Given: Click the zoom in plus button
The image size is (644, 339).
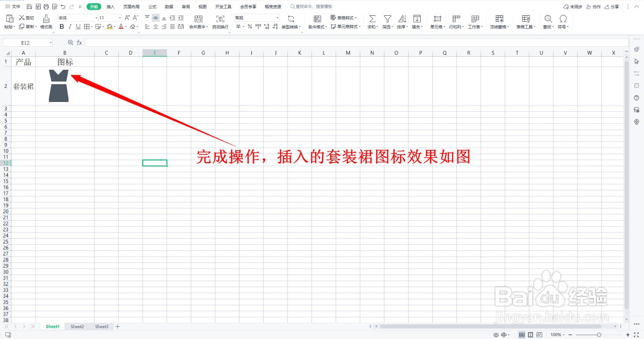Looking at the screenshot, I should (627, 335).
